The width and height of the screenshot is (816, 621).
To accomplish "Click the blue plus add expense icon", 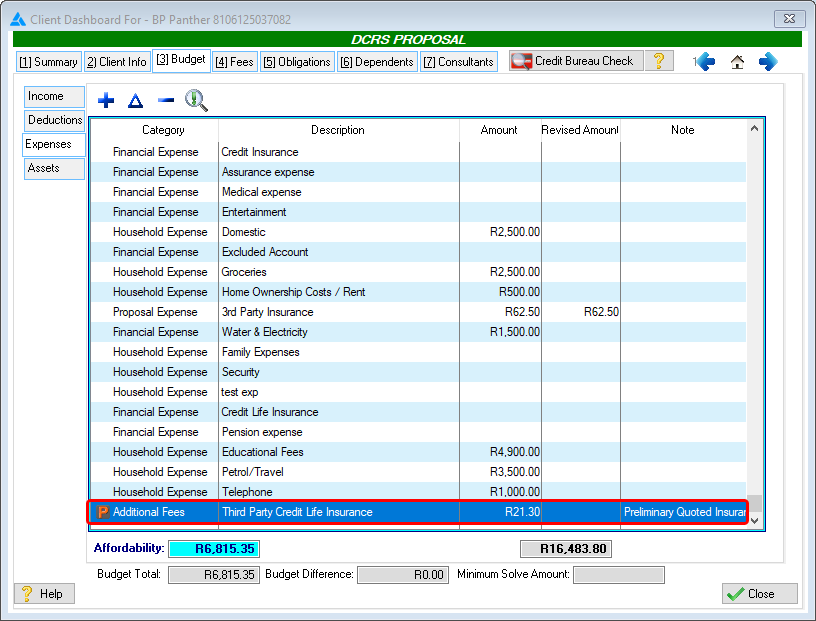I will coord(106,101).
